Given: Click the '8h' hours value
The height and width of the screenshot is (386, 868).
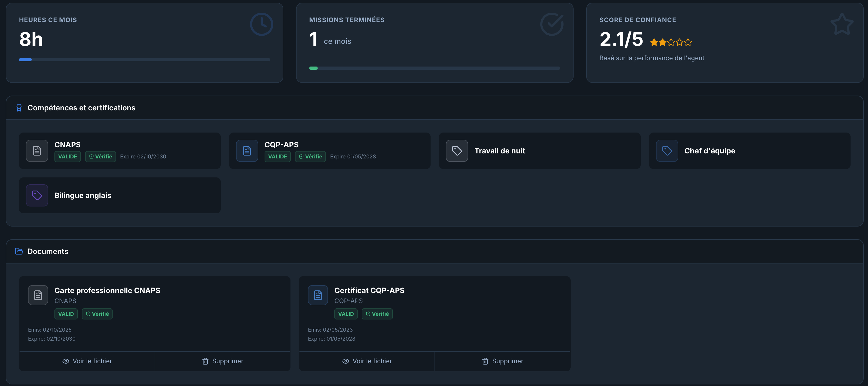Looking at the screenshot, I should [x=31, y=39].
